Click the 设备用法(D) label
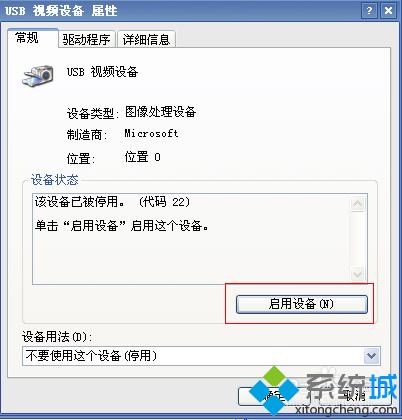 click(57, 337)
